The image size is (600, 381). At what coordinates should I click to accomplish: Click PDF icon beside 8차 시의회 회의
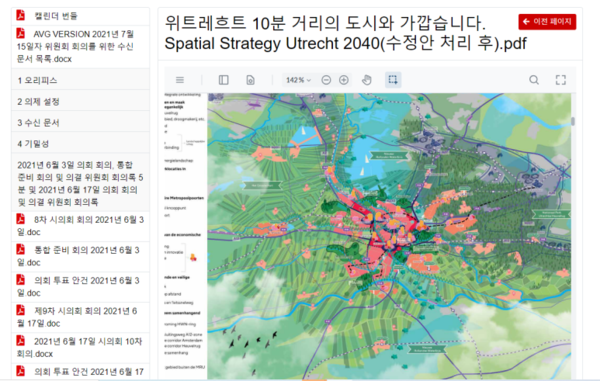[21, 219]
